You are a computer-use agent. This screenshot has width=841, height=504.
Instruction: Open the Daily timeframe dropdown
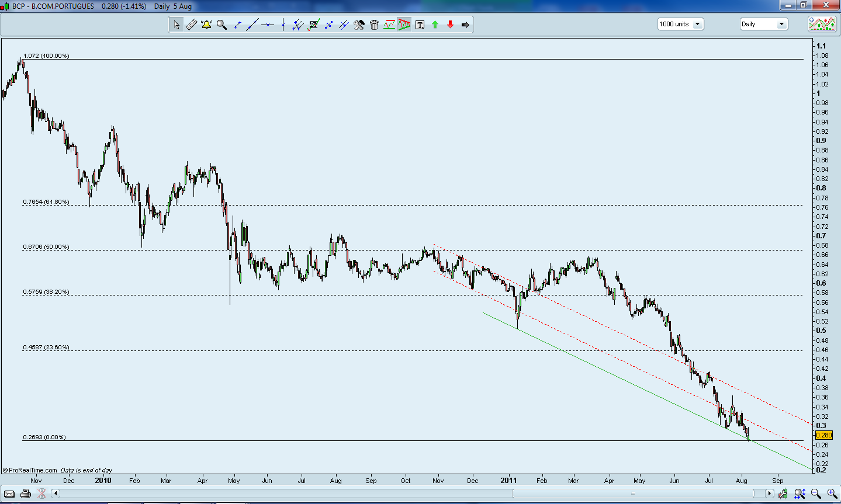(764, 24)
